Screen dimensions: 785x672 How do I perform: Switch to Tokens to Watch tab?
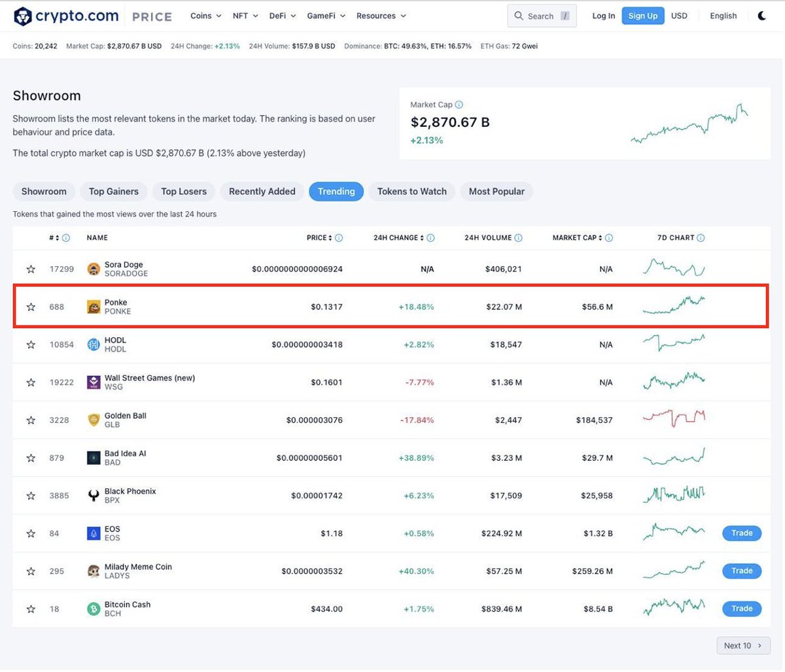tap(412, 192)
